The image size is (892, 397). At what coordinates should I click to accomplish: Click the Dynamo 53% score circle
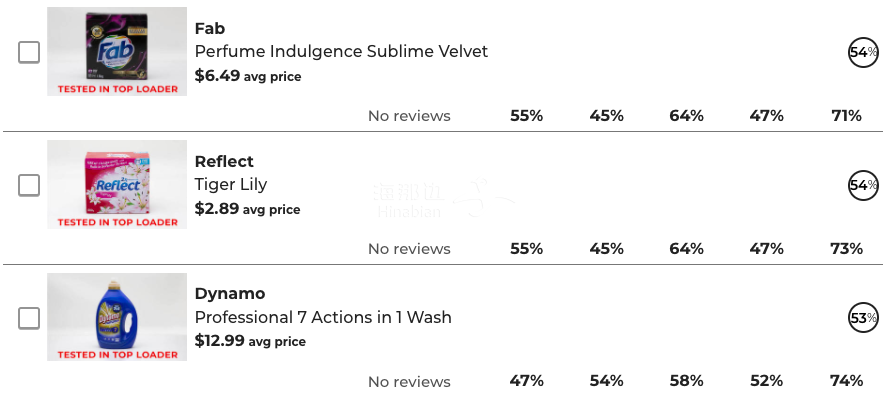(863, 318)
